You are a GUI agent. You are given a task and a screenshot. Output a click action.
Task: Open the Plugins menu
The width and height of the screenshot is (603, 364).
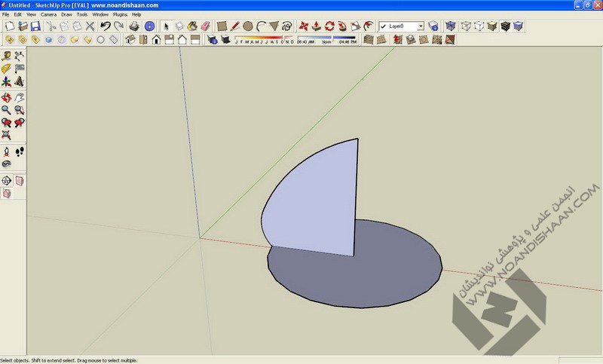(x=121, y=14)
